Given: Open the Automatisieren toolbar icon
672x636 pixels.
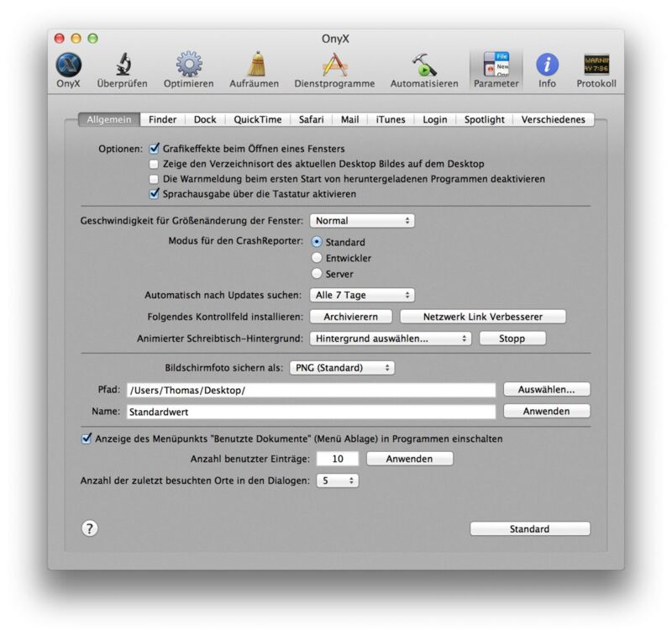Looking at the screenshot, I should coord(423,65).
